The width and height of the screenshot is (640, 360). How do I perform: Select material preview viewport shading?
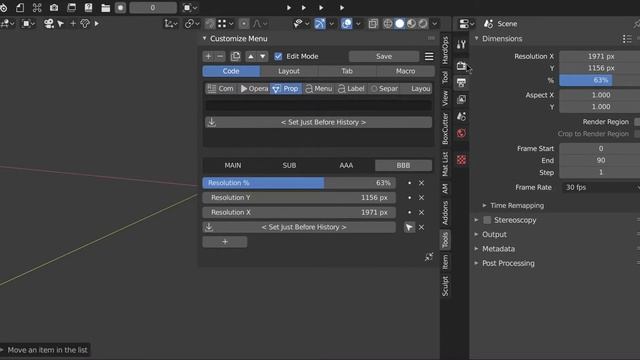(x=411, y=24)
